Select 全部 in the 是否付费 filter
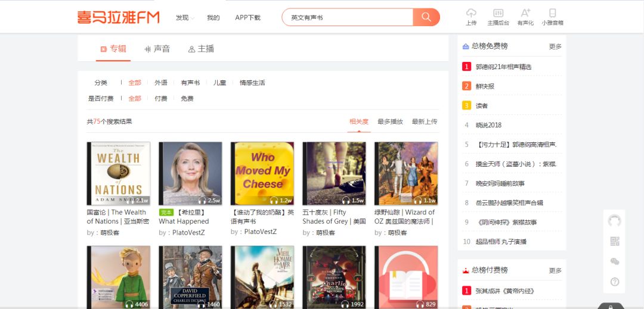 [x=135, y=98]
